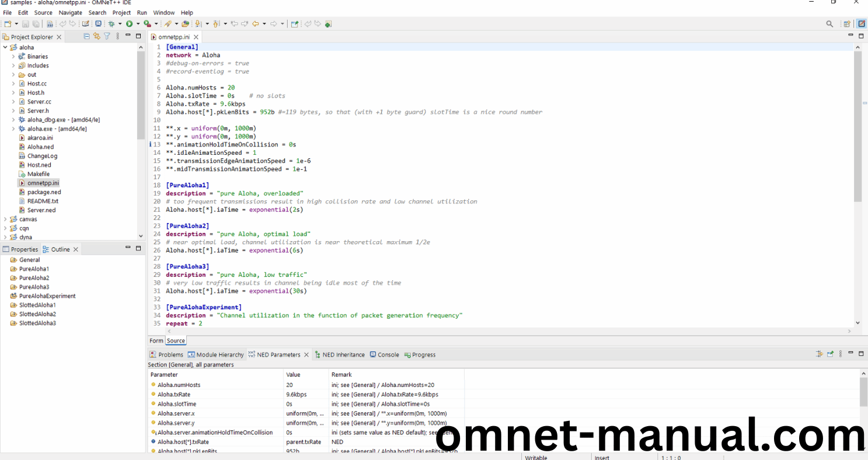Toggle the Pin view icon in NED Parameters panel
Screen dimensions: 868x460
tap(829, 353)
